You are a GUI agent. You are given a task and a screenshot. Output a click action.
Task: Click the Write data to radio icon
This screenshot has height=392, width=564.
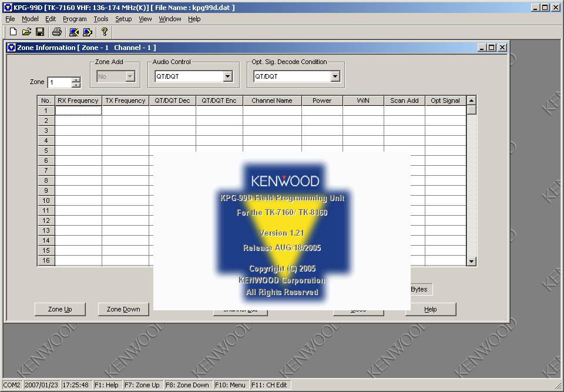pos(88,32)
